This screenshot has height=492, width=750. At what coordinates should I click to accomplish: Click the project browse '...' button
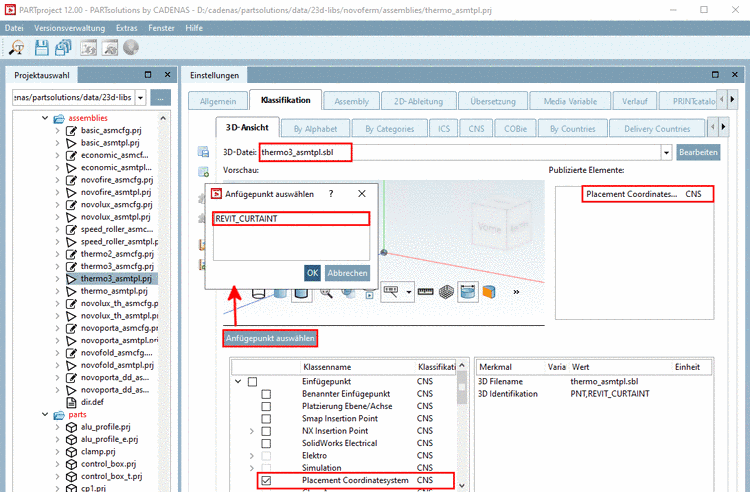click(x=160, y=98)
